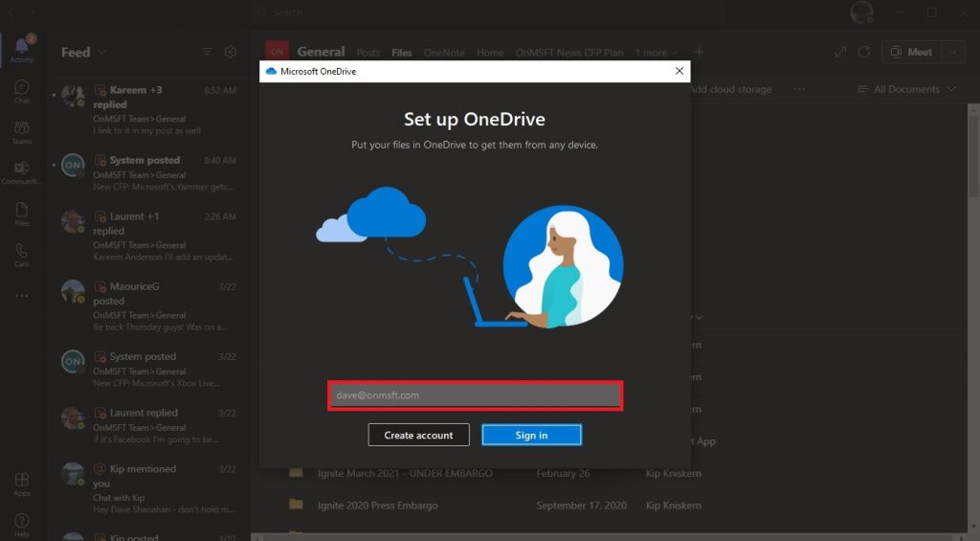Expand Meet options dropdown arrow
The width and height of the screenshot is (980, 541).
point(954,52)
